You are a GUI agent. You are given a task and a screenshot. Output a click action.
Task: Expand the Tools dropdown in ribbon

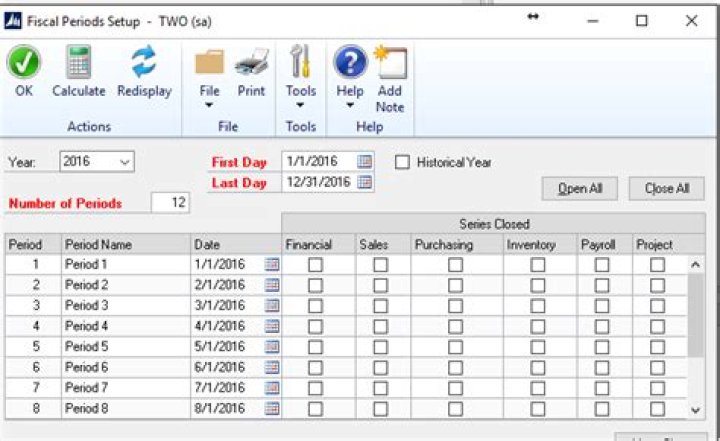point(300,75)
